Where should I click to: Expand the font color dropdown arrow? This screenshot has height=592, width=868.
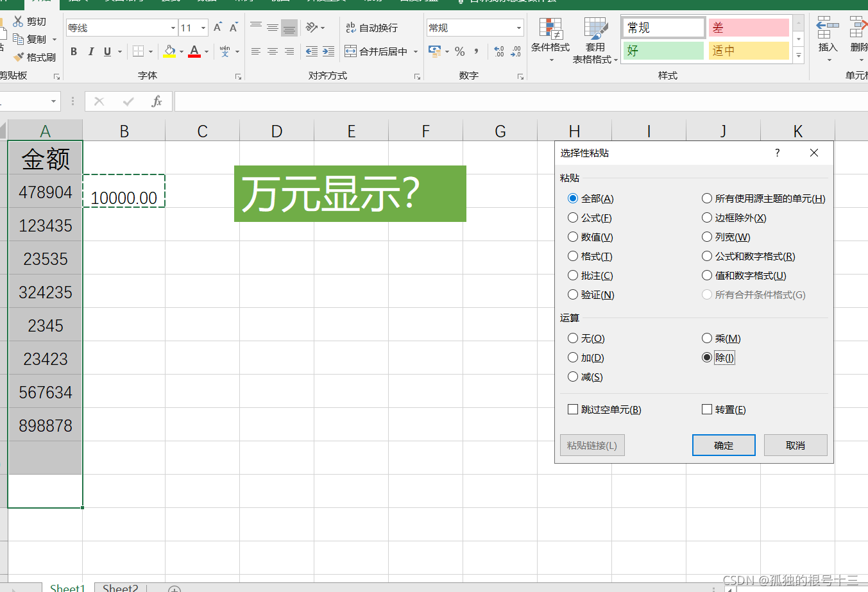(x=207, y=51)
